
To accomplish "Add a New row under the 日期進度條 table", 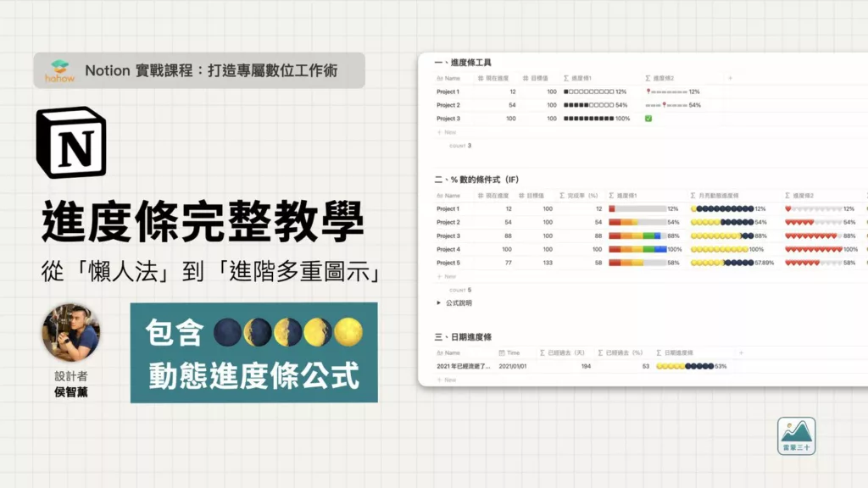I will click(x=447, y=380).
